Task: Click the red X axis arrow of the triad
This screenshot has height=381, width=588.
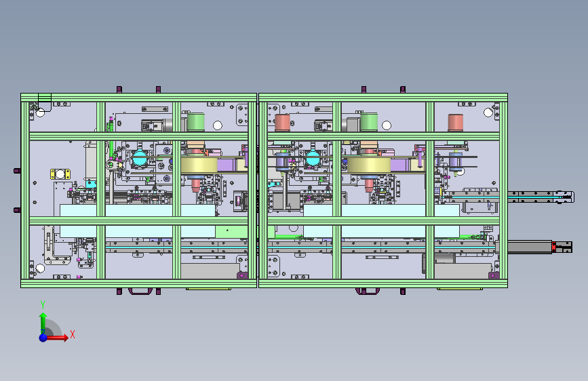Action: point(56,338)
